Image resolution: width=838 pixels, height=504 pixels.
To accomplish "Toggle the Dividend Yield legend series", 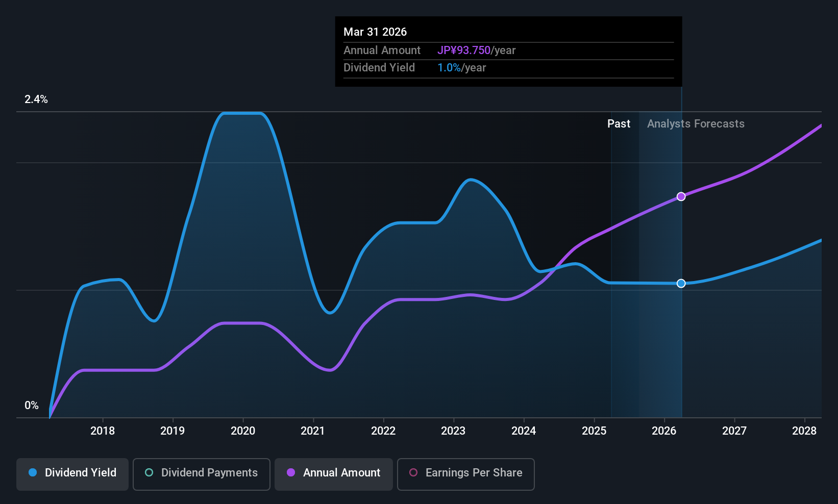I will (x=72, y=474).
